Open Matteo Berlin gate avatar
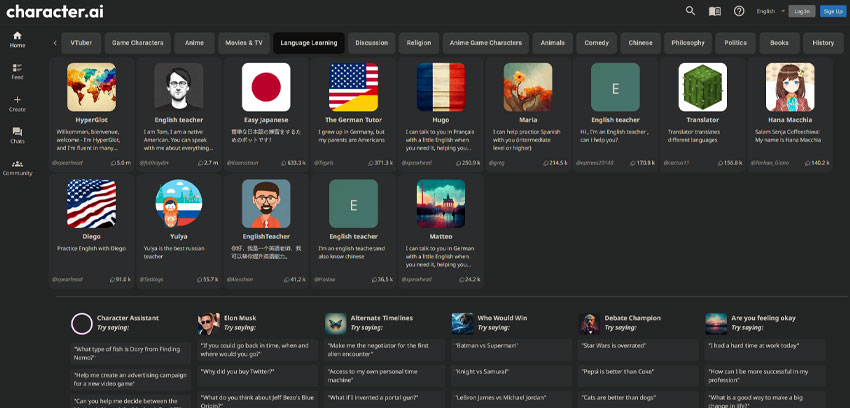The width and height of the screenshot is (850, 408). (441, 204)
